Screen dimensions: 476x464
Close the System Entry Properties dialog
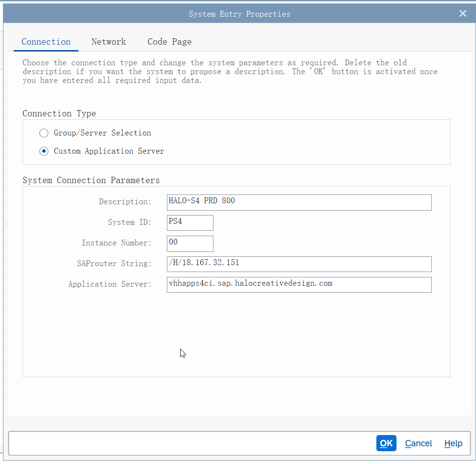(462, 14)
